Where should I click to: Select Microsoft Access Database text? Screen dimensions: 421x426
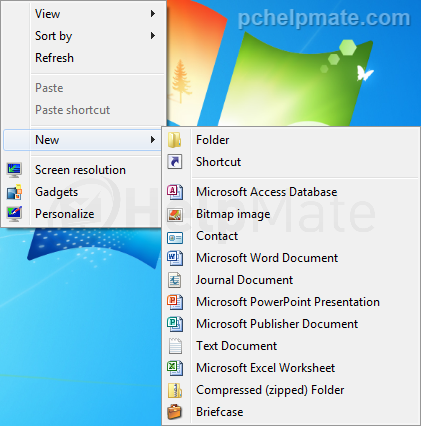tap(266, 192)
